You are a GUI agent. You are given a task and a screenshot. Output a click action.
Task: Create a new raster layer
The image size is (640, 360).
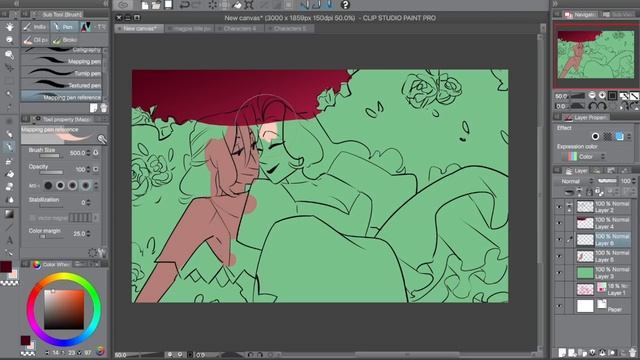click(x=562, y=352)
